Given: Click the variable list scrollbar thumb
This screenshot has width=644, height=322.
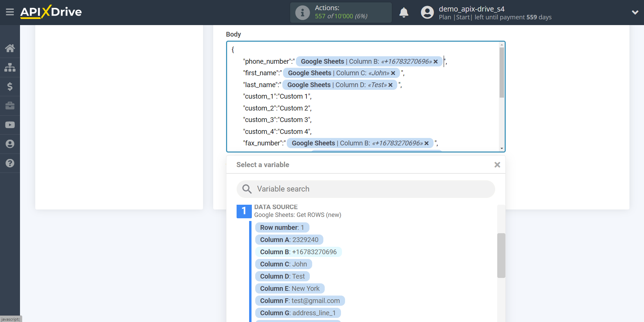Looking at the screenshot, I should (x=501, y=256).
